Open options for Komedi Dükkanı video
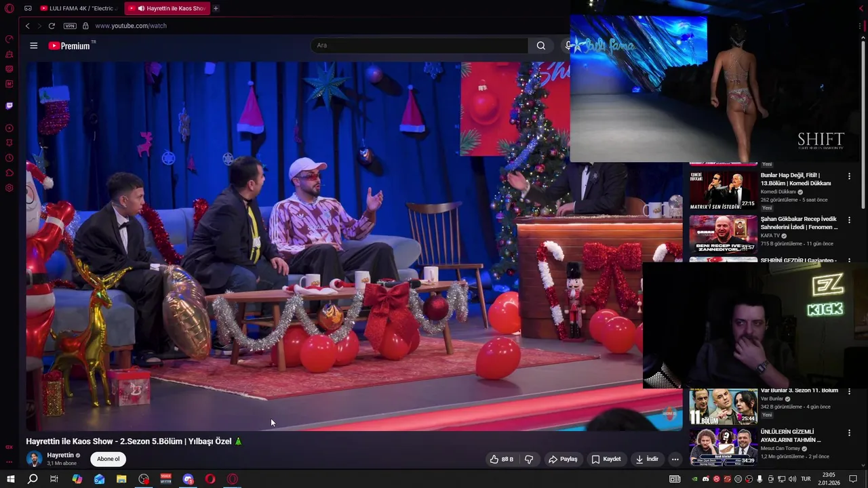This screenshot has width=868, height=488. (x=849, y=176)
